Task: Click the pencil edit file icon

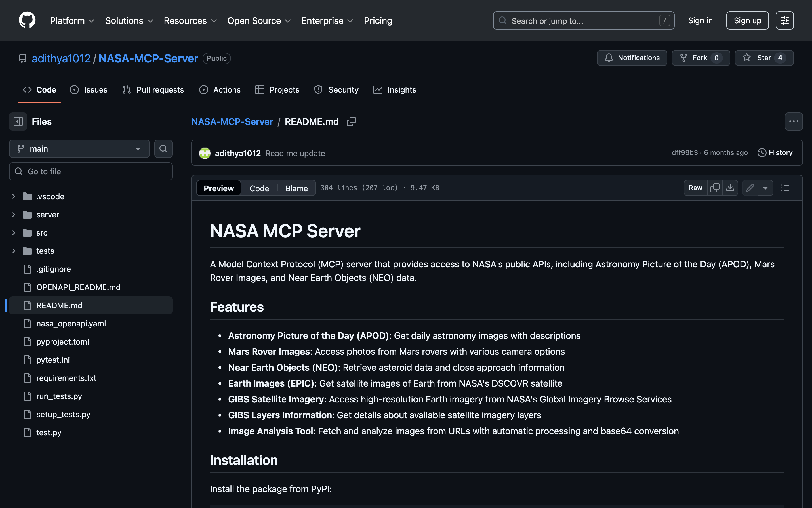Action: [750, 188]
